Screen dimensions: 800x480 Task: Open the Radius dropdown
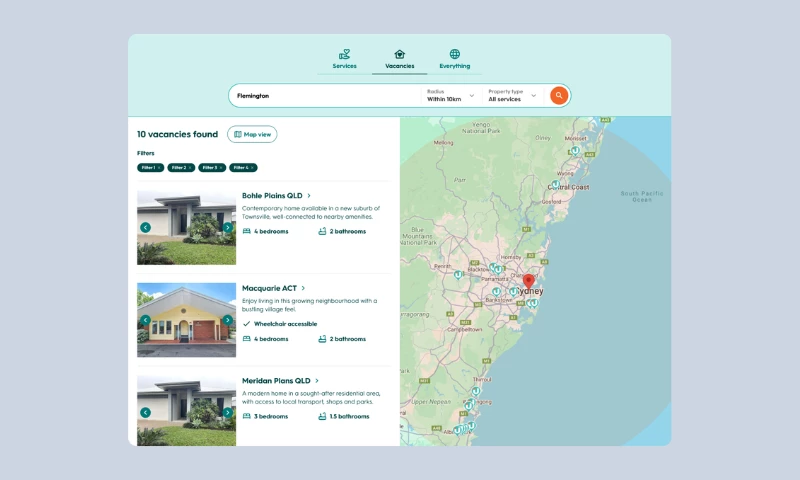tap(450, 95)
